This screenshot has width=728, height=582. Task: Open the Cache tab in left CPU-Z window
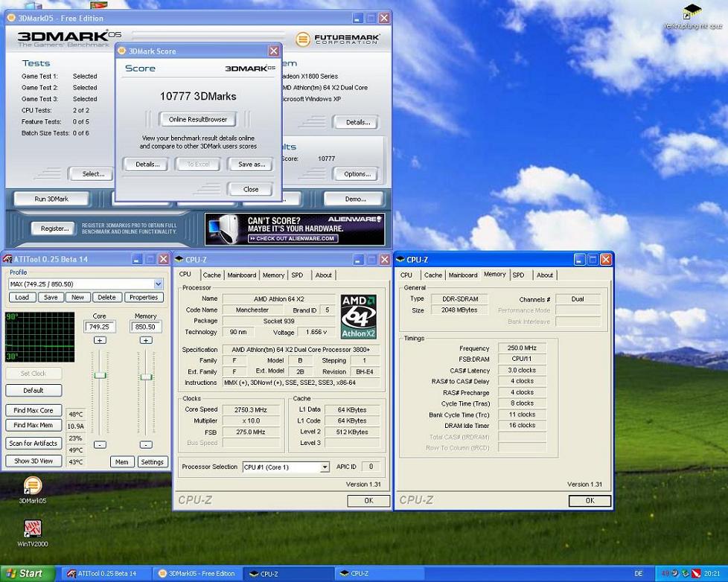click(x=211, y=275)
